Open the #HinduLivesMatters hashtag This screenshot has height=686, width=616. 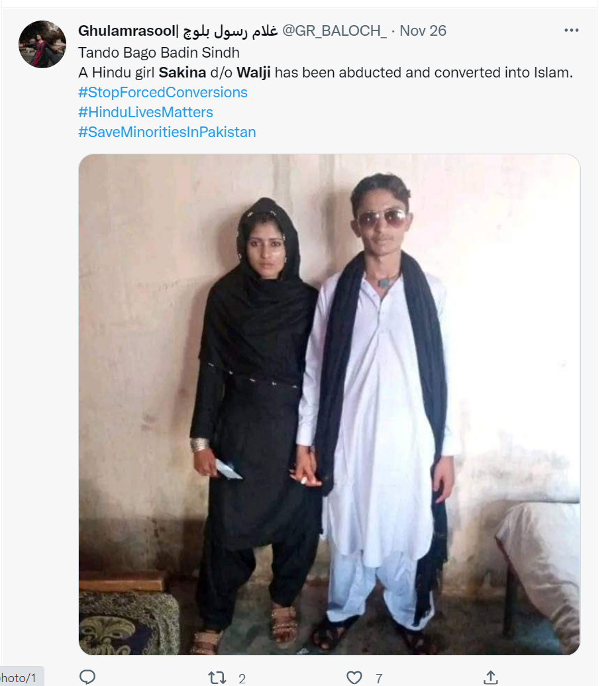point(146,112)
